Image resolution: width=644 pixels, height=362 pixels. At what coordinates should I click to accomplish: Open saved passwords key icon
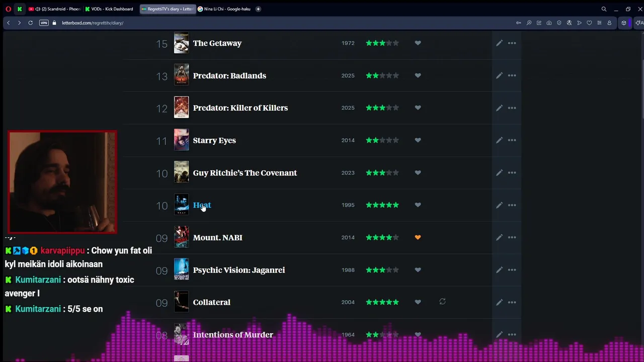[x=519, y=23]
